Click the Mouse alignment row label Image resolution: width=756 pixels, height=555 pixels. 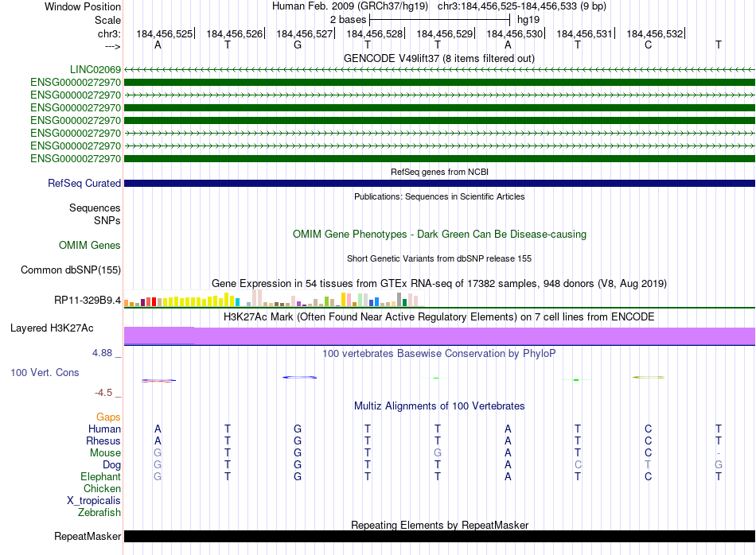click(105, 453)
